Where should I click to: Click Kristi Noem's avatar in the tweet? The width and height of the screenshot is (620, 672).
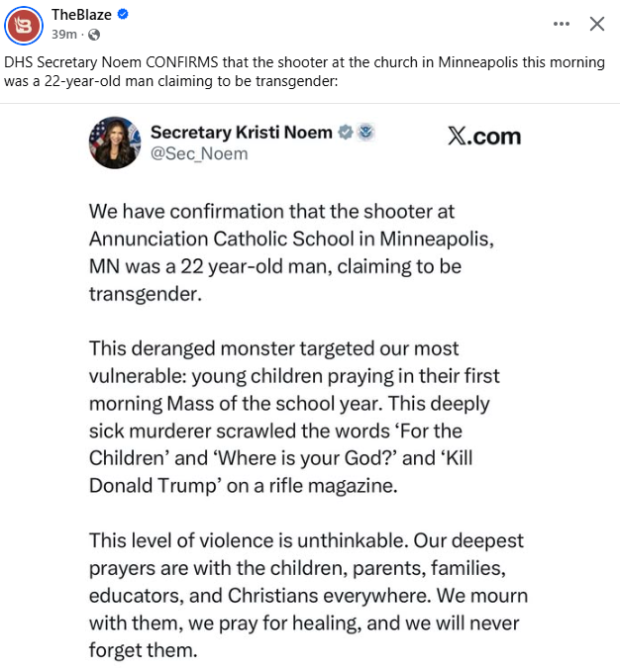pos(114,143)
